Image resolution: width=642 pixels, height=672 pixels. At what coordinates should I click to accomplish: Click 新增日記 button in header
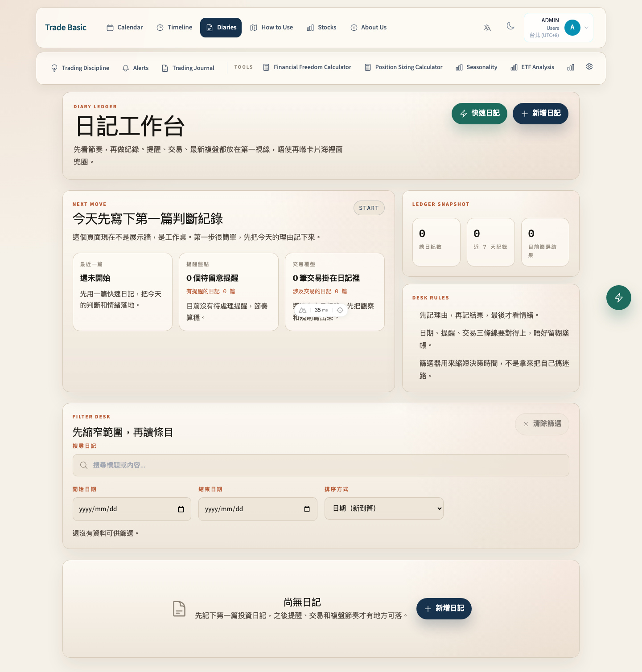(540, 114)
